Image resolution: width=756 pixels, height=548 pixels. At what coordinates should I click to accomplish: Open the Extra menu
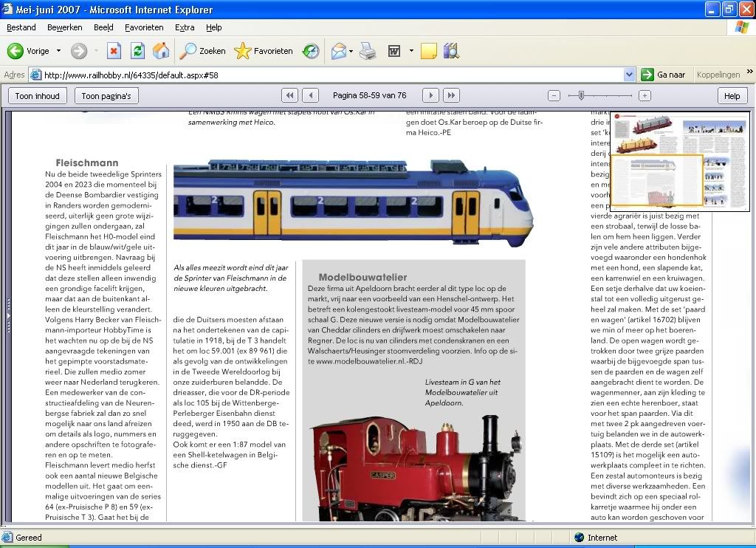pos(185,27)
